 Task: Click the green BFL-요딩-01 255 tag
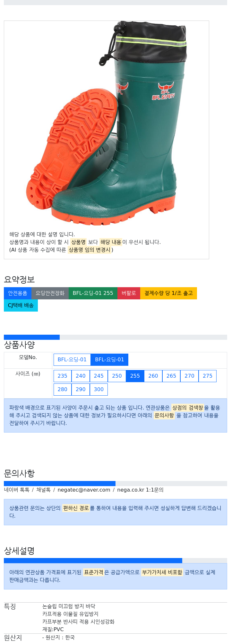(93, 293)
